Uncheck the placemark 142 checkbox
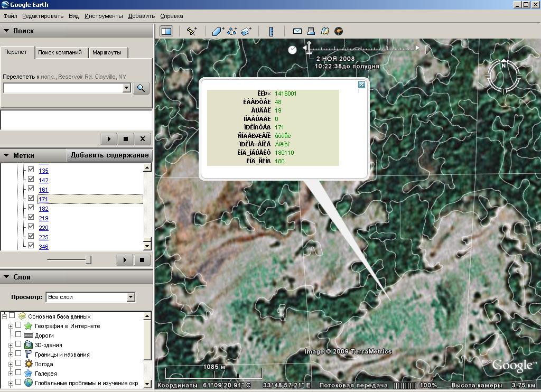Screen dimensions: 541x392 (31, 179)
